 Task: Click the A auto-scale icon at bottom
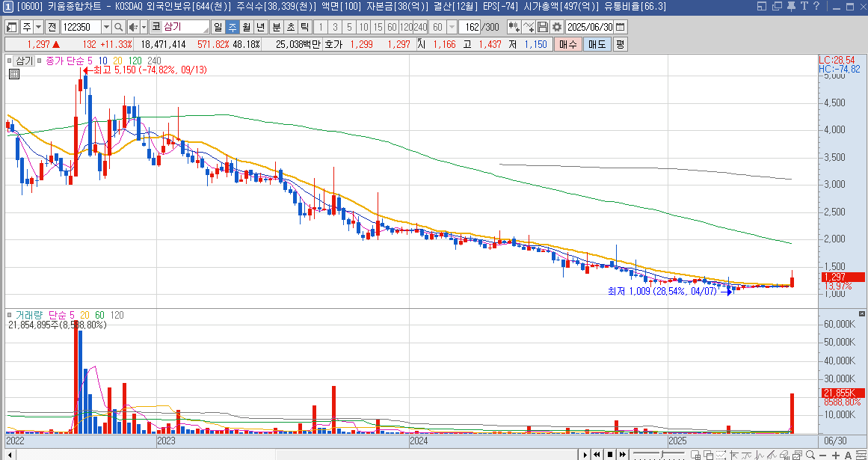[848, 455]
